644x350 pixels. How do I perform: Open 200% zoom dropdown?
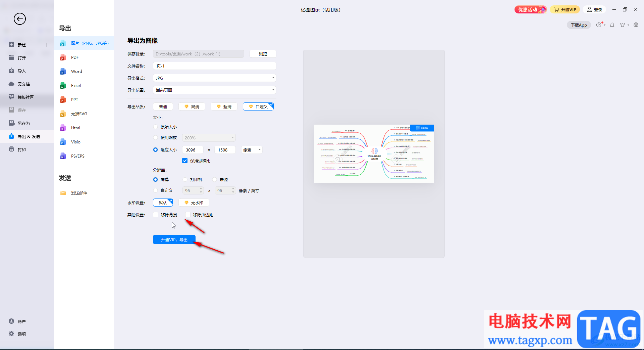click(x=209, y=138)
